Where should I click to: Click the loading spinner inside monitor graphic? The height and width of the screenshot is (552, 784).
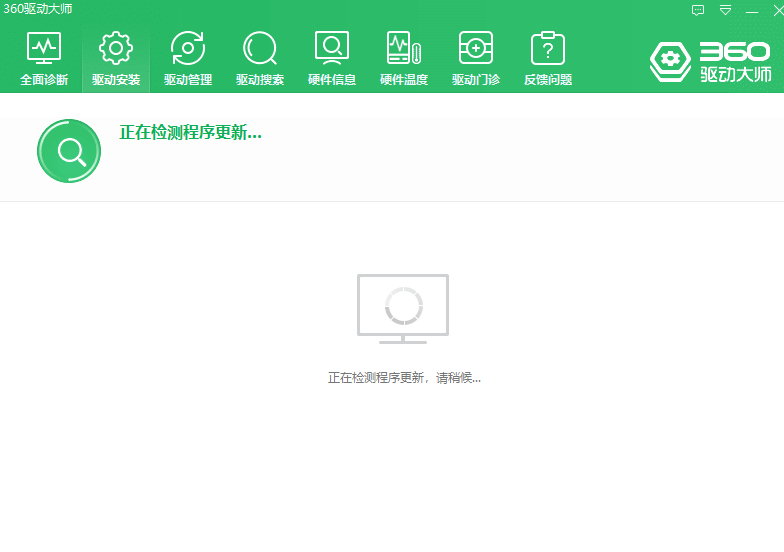(404, 306)
